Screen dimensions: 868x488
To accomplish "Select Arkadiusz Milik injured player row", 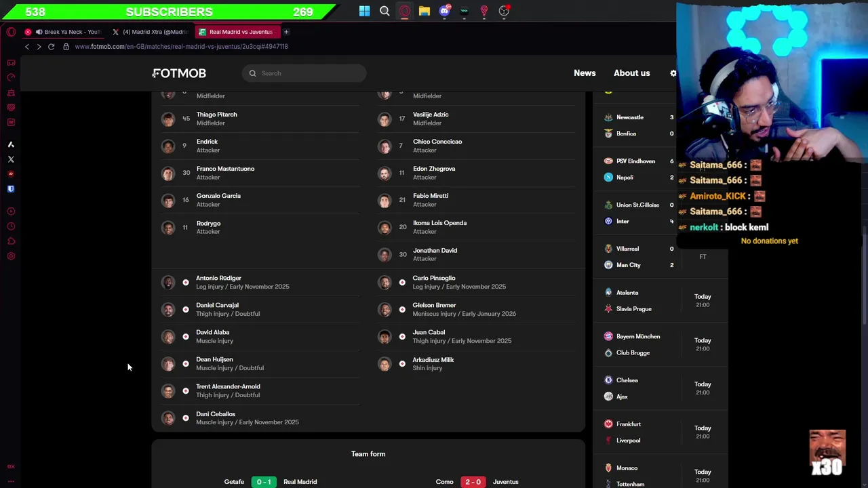I will 477,363.
